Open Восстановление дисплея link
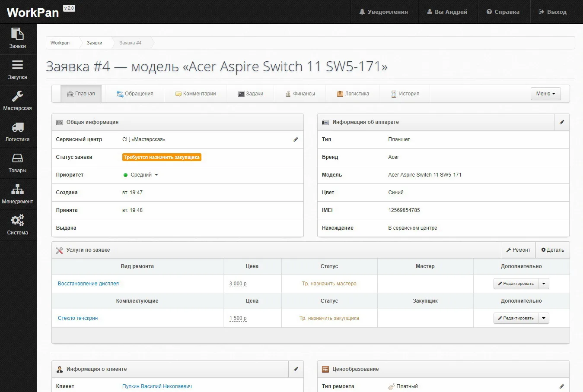The height and width of the screenshot is (392, 583). tap(88, 284)
